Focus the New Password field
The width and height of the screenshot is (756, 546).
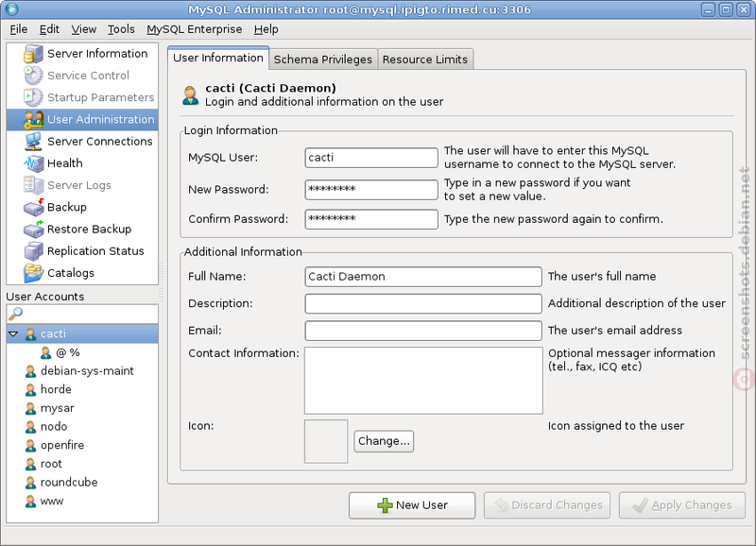371,189
